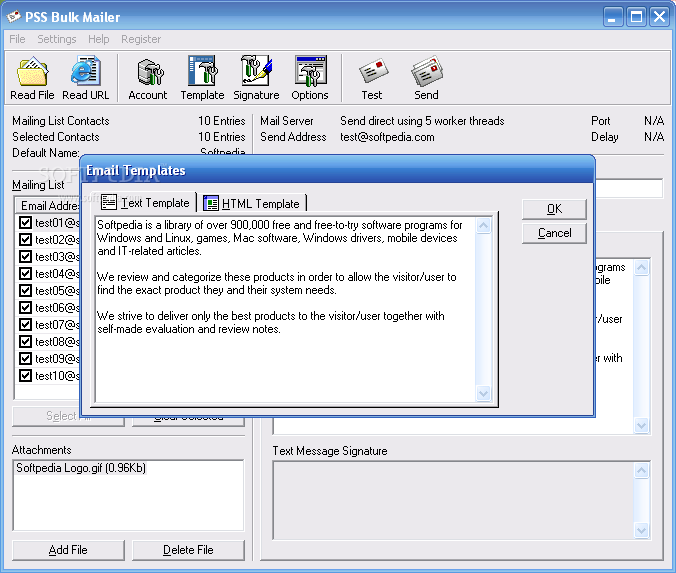Image resolution: width=676 pixels, height=573 pixels.
Task: Click up arrow of main message scrollbar
Action: coord(642,268)
